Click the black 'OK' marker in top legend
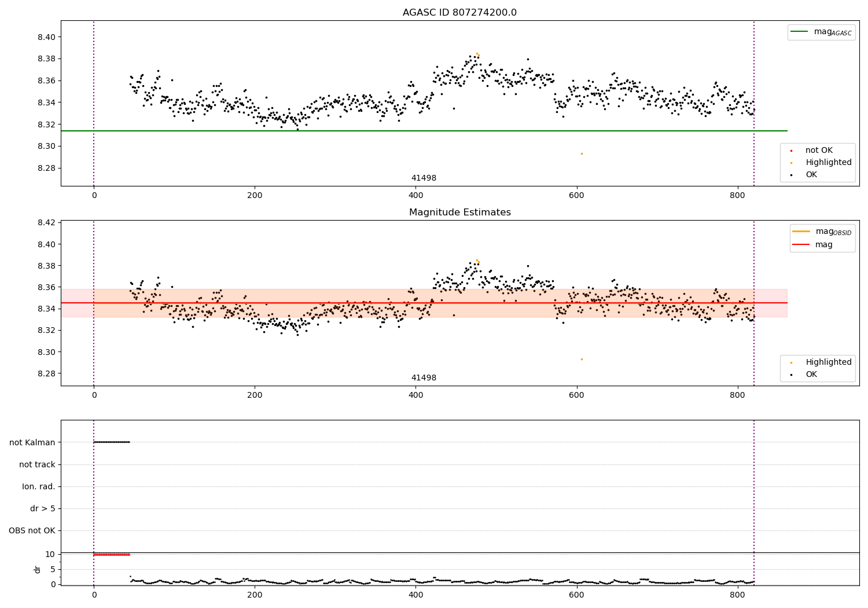 [791, 175]
